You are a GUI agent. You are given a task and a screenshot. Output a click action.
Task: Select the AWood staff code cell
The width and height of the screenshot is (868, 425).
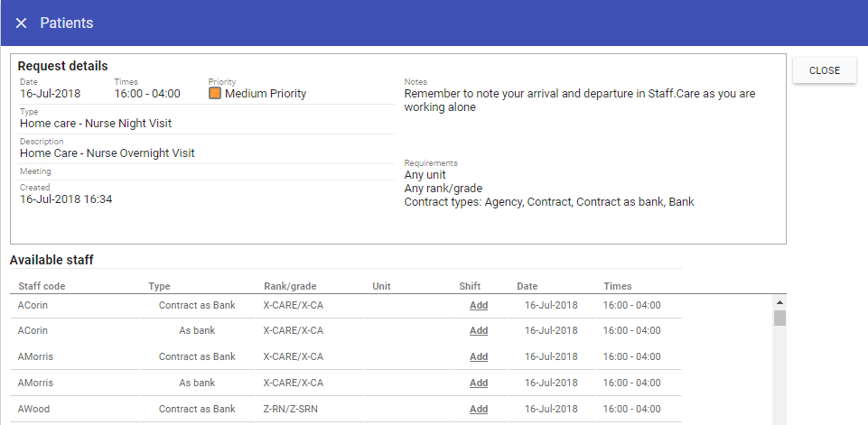(x=34, y=409)
